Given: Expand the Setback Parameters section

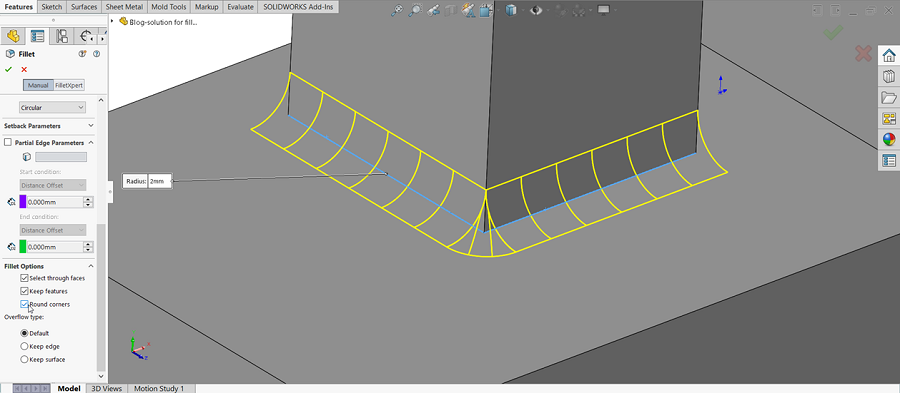Looking at the screenshot, I should pyautogui.click(x=91, y=125).
